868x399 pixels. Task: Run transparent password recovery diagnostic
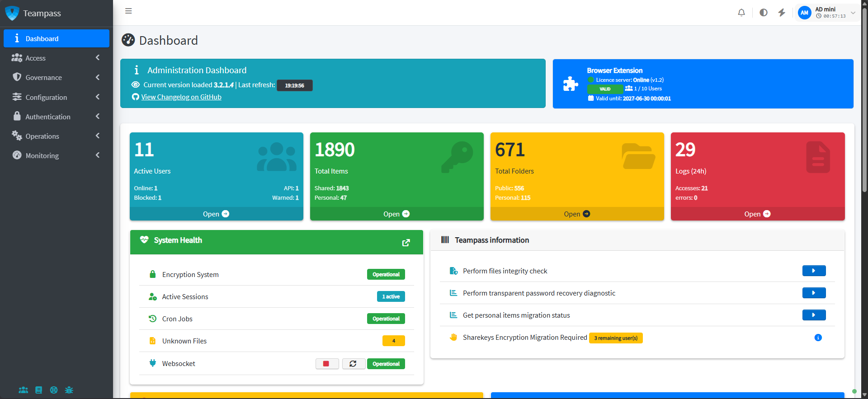coord(814,293)
